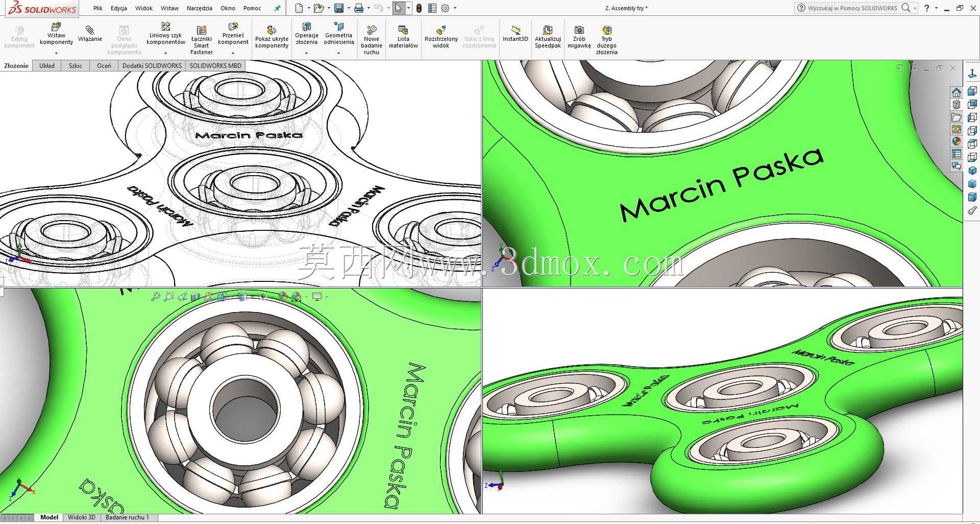
Task: Open View Palette tab in task pane
Action: (957, 129)
